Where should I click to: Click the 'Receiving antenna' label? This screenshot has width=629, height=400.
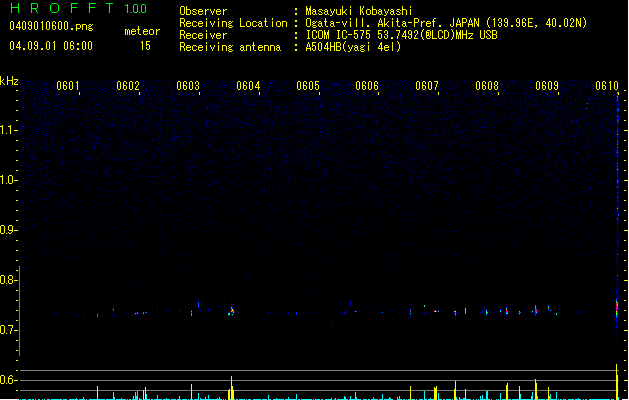tap(230, 47)
